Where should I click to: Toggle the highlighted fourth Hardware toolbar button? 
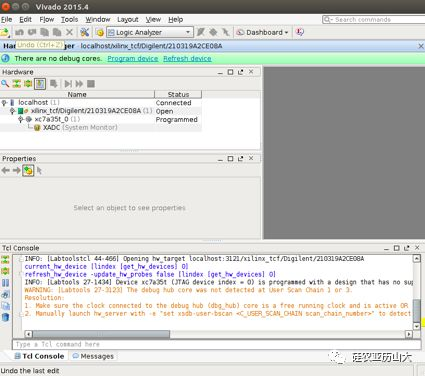40,84
